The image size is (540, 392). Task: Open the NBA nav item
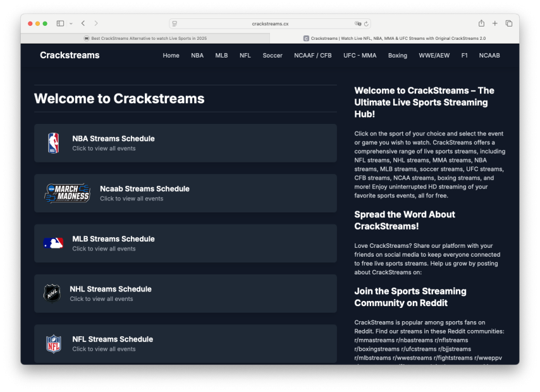click(x=197, y=56)
